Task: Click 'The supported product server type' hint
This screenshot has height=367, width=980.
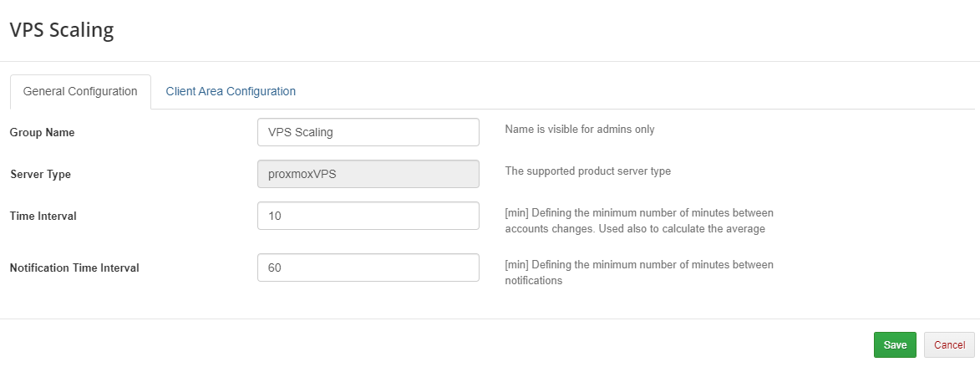Action: 588,171
